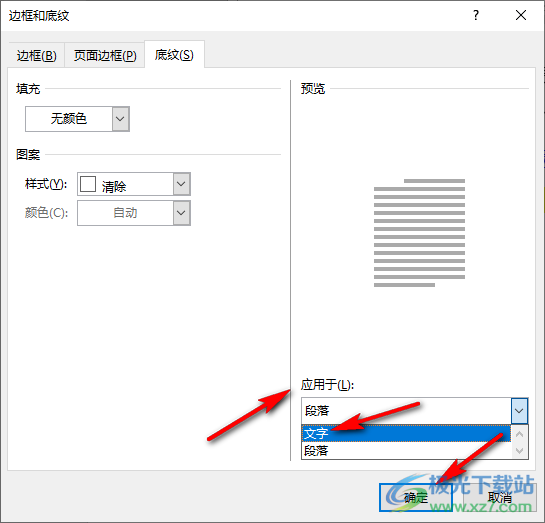Click the 样式 dropdown arrow button
Image resolution: width=545 pixels, height=523 pixels.
click(181, 184)
